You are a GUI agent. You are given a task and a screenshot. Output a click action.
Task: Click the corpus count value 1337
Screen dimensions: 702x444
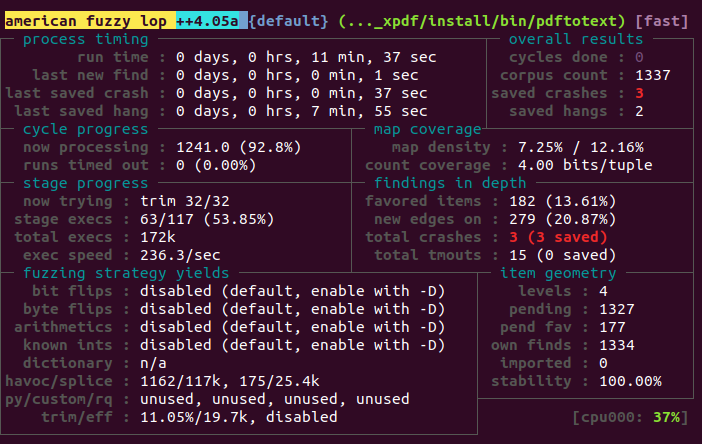(653, 75)
